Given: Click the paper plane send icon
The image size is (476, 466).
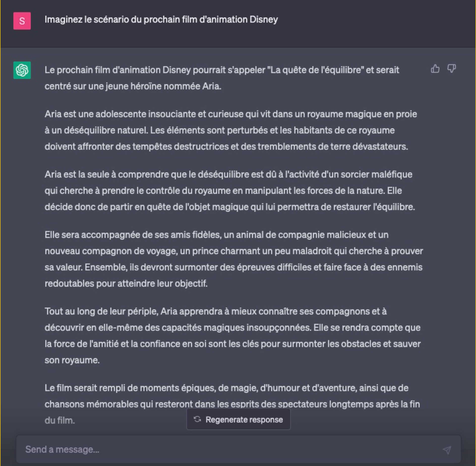Looking at the screenshot, I should (x=447, y=450).
